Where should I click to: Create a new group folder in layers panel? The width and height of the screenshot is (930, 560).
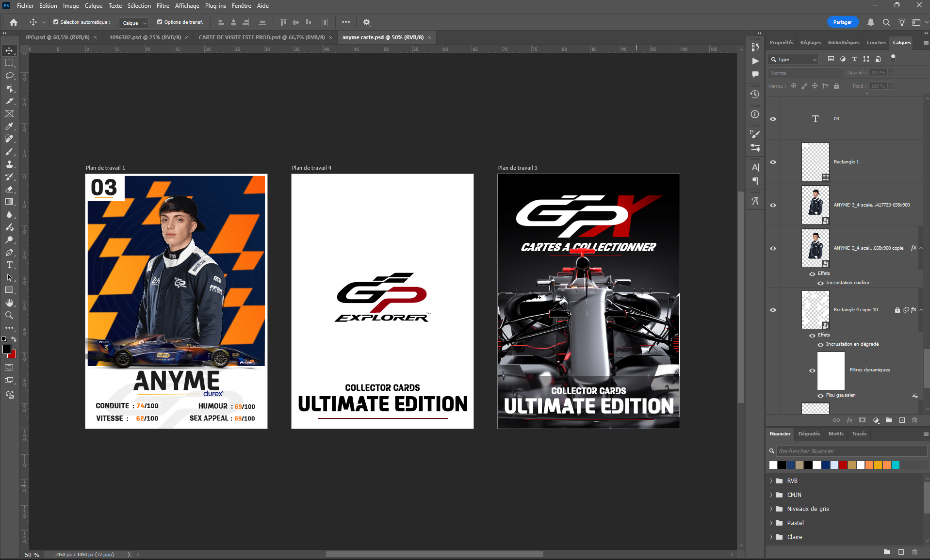[889, 420]
